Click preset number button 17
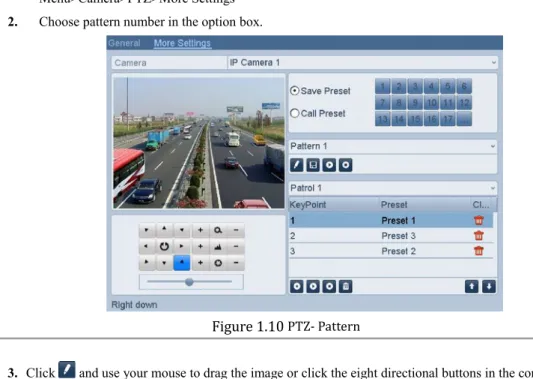The image size is (533, 379). coord(448,119)
